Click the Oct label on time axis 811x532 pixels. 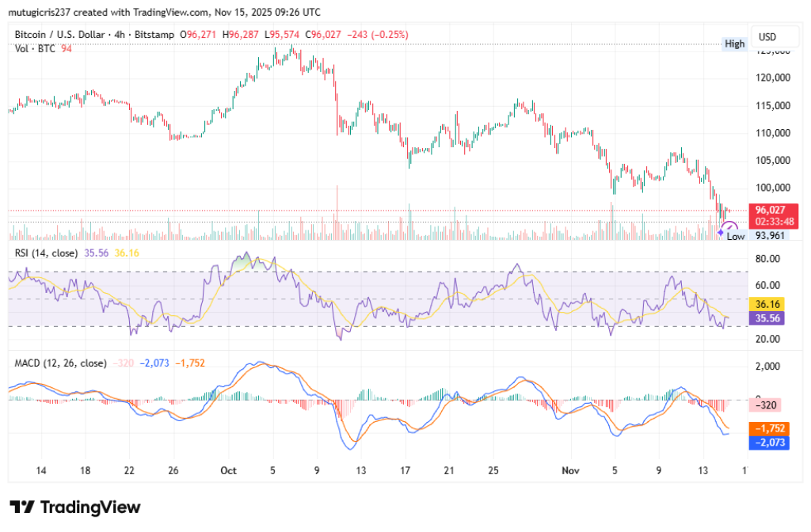[228, 470]
